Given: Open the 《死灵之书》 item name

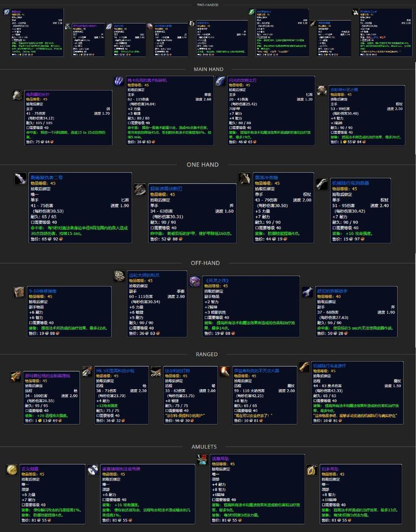Looking at the screenshot, I should pos(216,281).
